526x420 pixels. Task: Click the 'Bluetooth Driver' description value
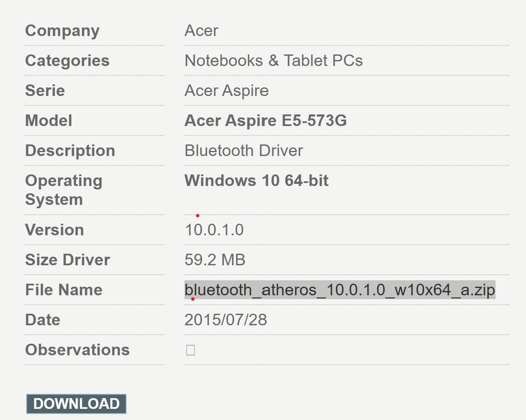click(x=244, y=150)
